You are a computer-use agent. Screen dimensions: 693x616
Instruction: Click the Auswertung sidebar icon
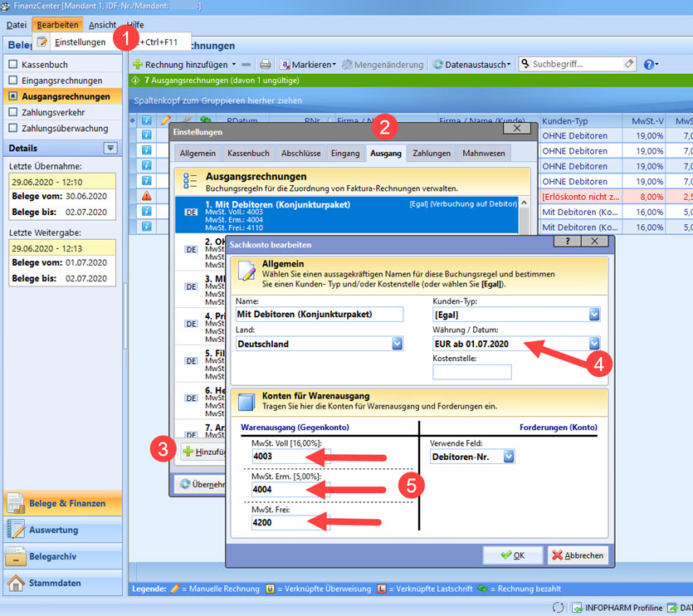click(x=16, y=530)
